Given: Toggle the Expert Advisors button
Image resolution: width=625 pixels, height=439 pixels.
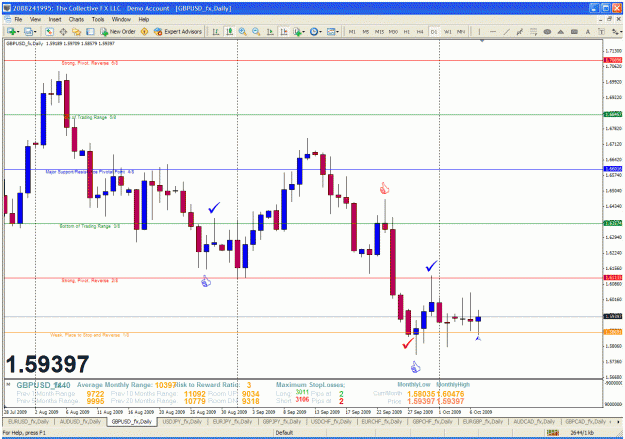Looking at the screenshot, I should [x=178, y=31].
